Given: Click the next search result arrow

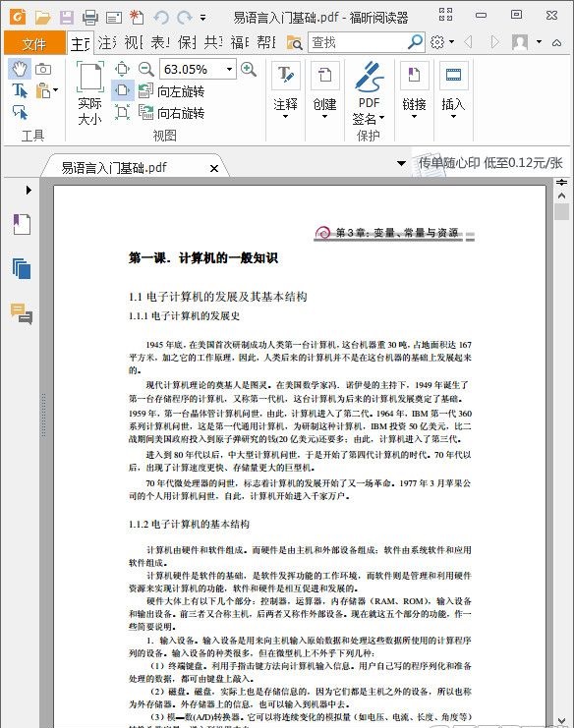Looking at the screenshot, I should point(495,42).
